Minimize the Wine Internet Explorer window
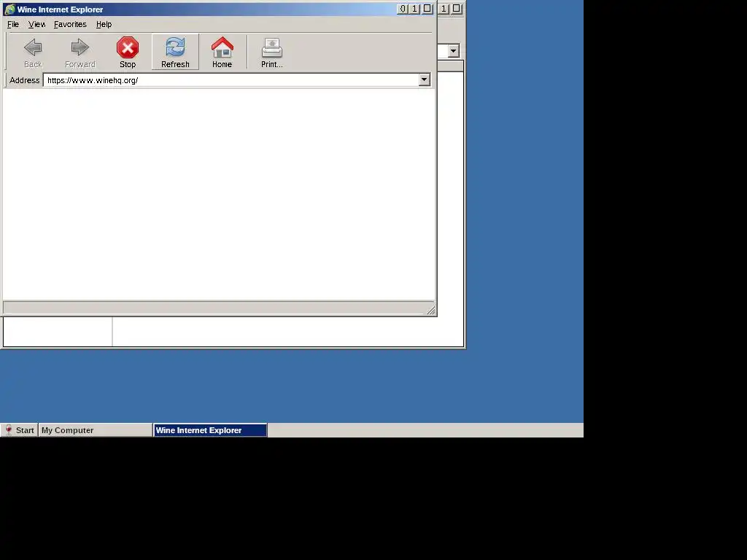Viewport: 747px width, 560px height. 403,9
